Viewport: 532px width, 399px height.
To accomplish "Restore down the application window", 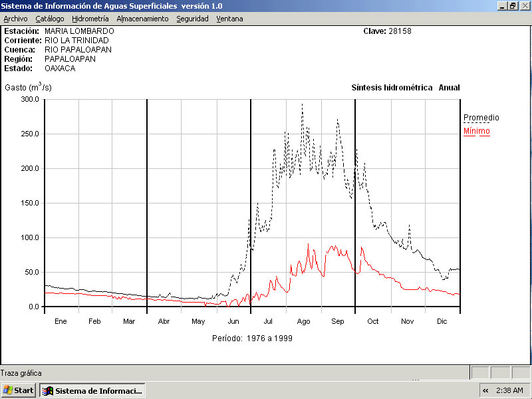I will pyautogui.click(x=513, y=5).
